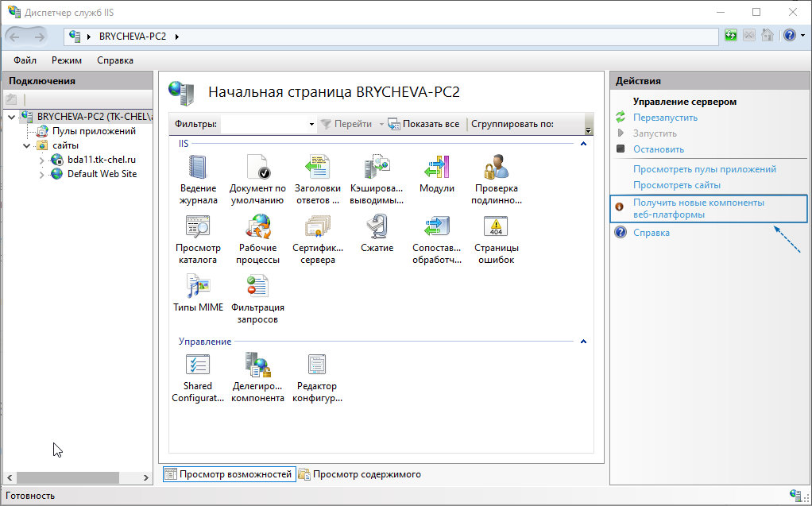
Task: Click the blue help question mark icon in toolbar
Action: pyautogui.click(x=789, y=35)
